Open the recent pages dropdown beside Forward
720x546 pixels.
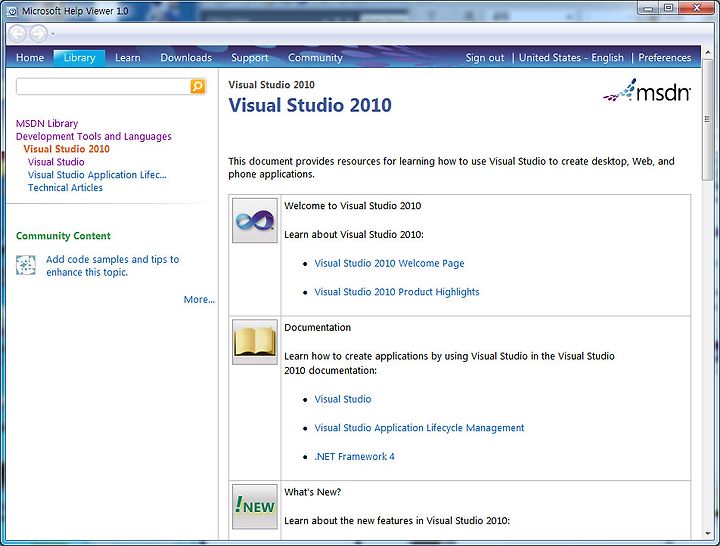point(52,34)
